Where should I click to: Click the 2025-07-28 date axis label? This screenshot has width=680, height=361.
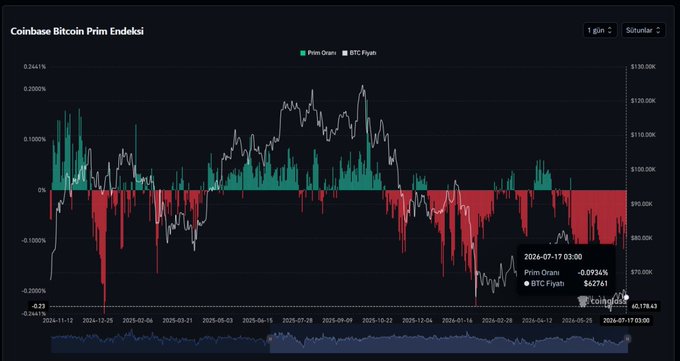pos(297,320)
